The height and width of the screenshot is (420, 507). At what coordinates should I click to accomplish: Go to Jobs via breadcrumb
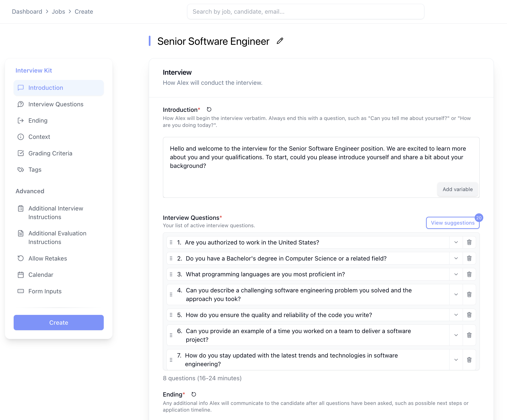[58, 11]
